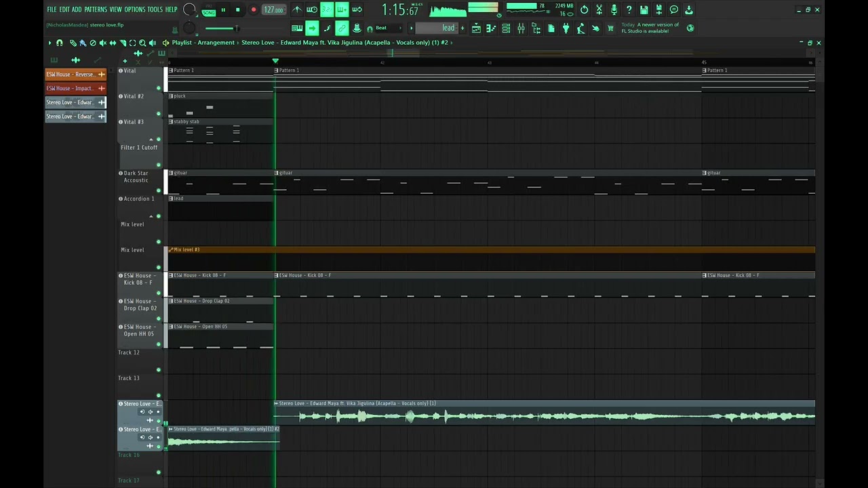Open the chat support icon
Screen dimensions: 868x488
pos(673,9)
